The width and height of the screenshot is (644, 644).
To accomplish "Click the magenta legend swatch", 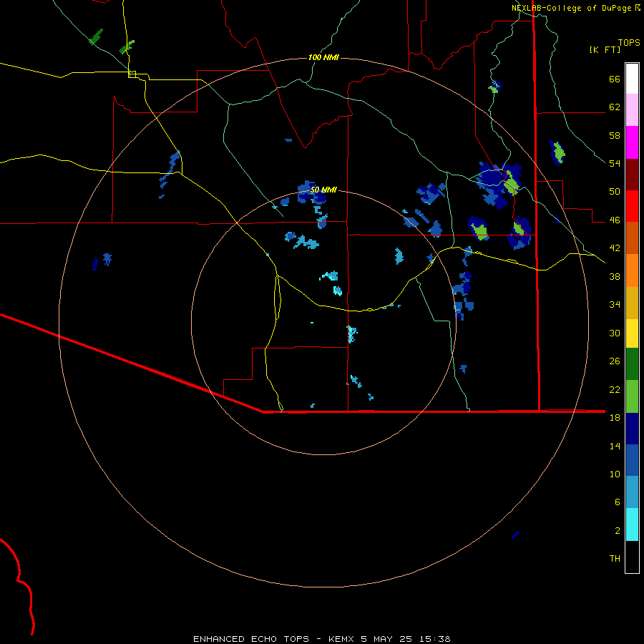I will (x=632, y=142).
